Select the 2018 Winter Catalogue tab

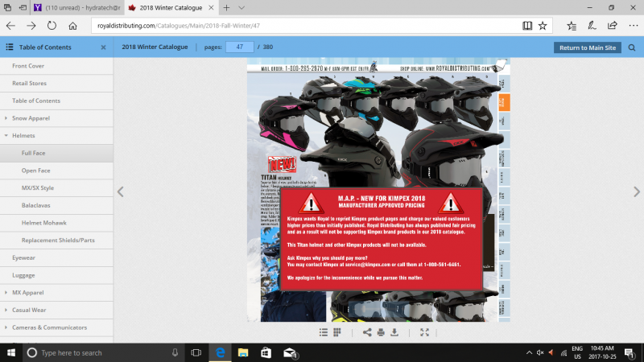pos(171,7)
